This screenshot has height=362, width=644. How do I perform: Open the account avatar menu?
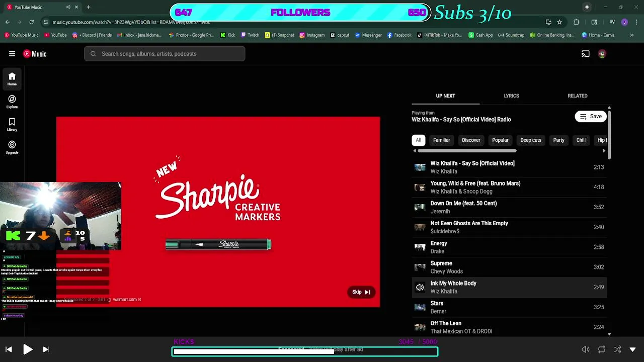point(602,54)
